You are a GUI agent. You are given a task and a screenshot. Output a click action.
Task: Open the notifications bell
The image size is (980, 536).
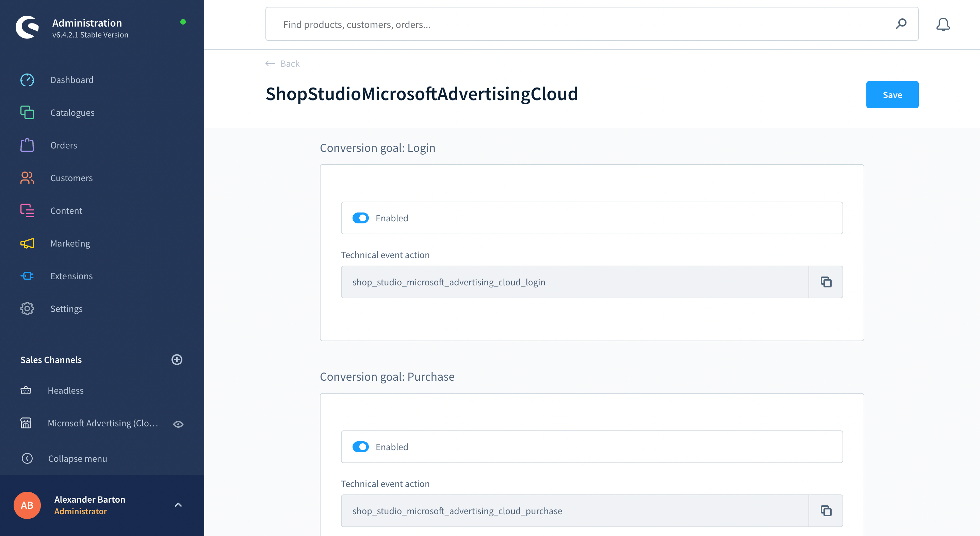(x=943, y=25)
